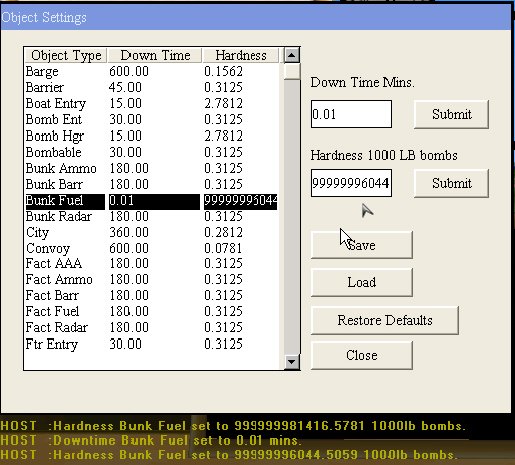The image size is (515, 465).
Task: Select the Barge row in list
Action: [x=152, y=71]
